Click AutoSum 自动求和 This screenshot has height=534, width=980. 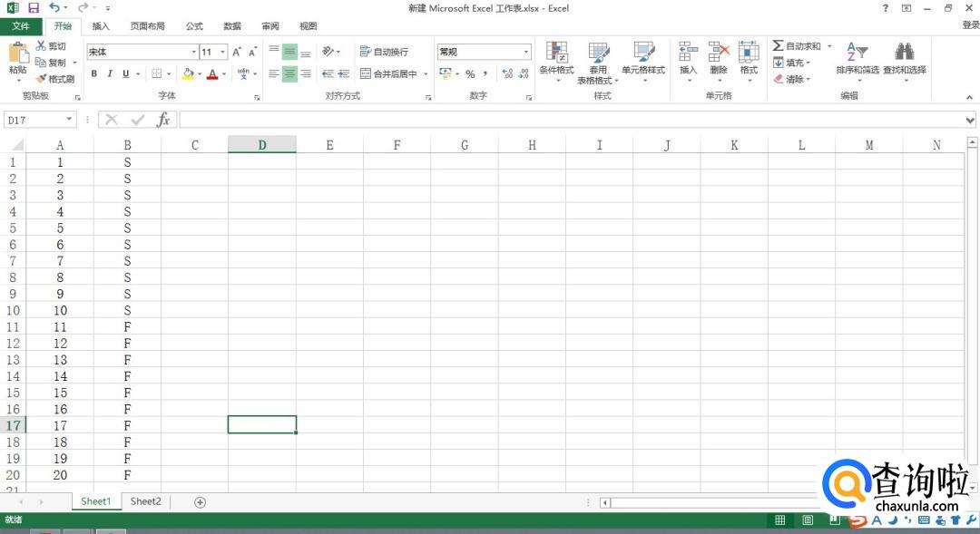797,46
